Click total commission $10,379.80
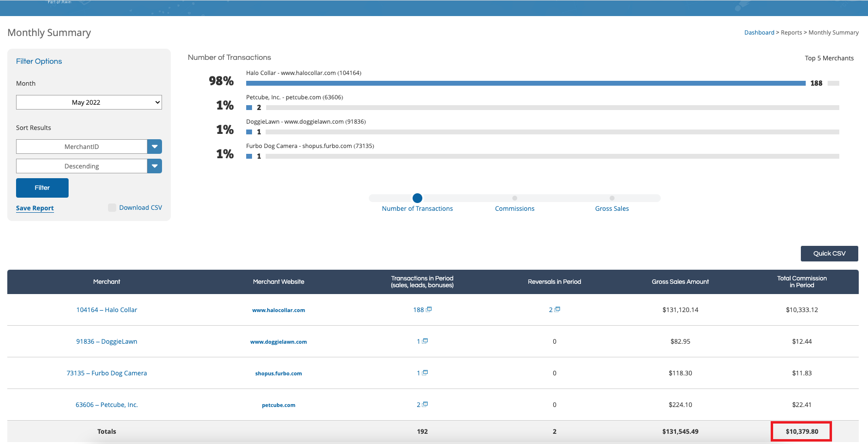The image size is (868, 444). [x=802, y=431]
